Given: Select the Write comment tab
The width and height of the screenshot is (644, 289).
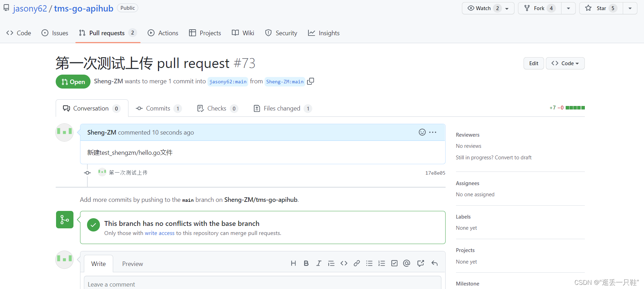Looking at the screenshot, I should tap(99, 264).
